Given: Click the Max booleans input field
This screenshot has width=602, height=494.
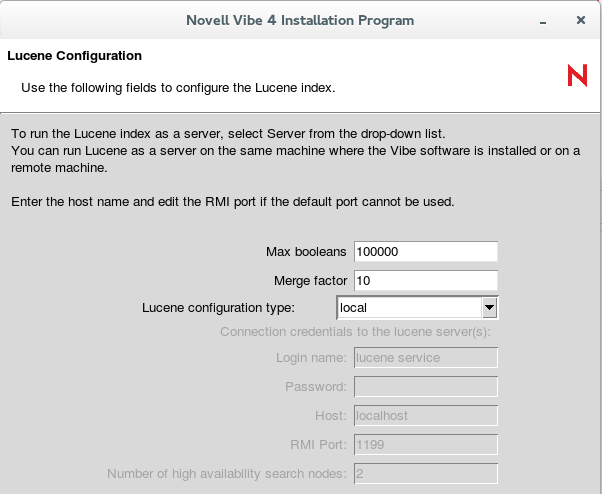Looking at the screenshot, I should [425, 251].
